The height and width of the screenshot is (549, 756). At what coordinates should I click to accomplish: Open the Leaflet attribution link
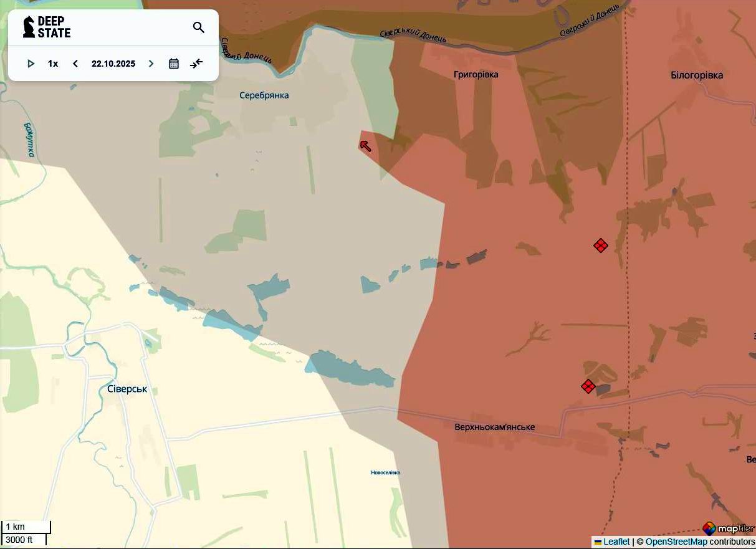pos(616,542)
